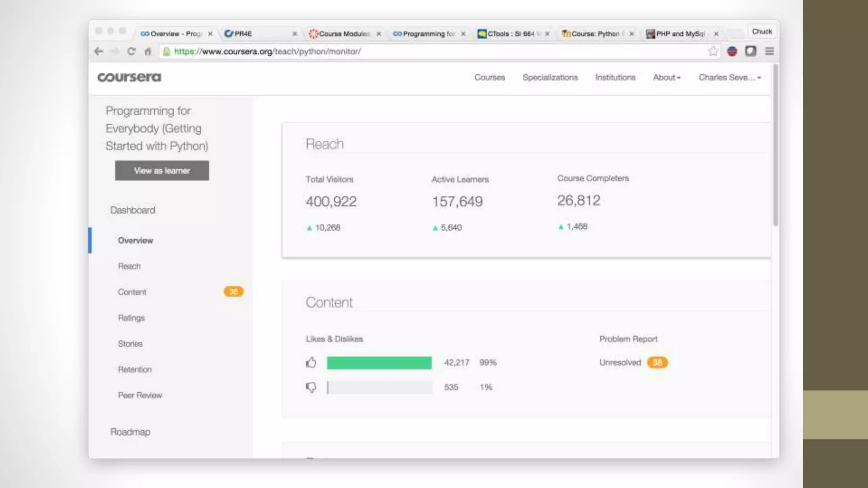Bookmark page with star icon

(713, 51)
